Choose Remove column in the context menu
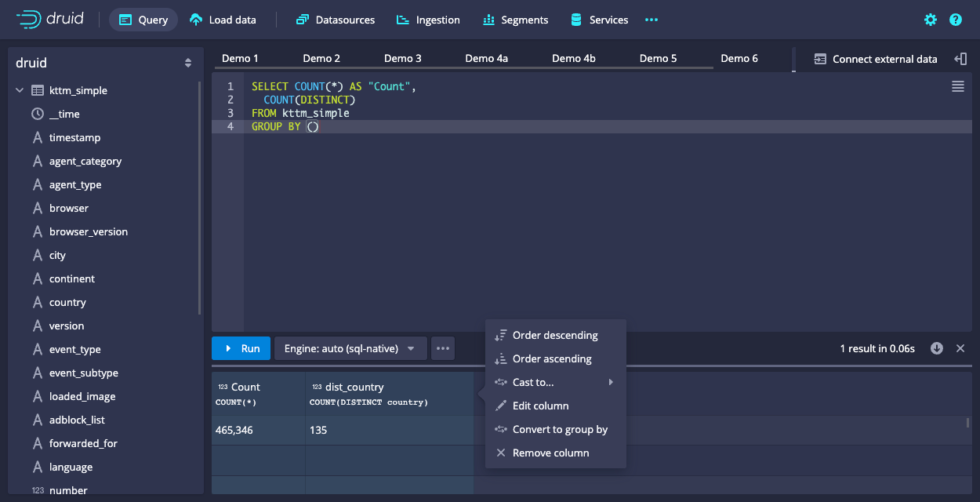 [550, 453]
